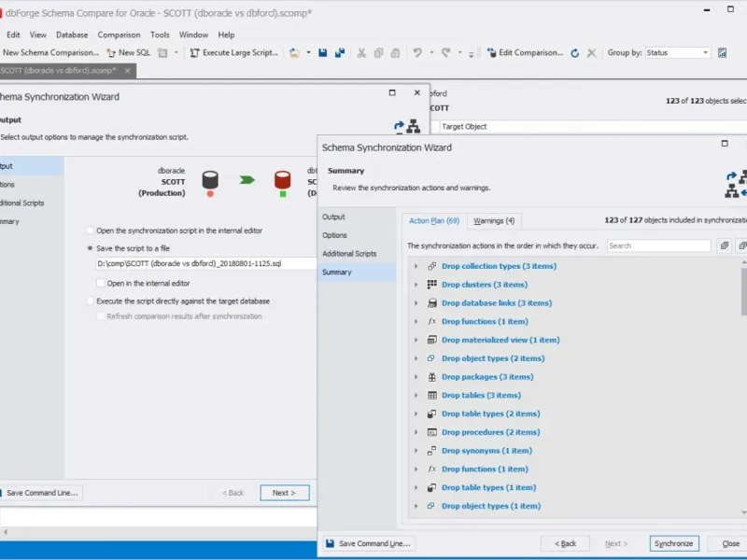Click the Drop packages item icon
Viewport: 747px width, 560px height.
tap(431, 377)
